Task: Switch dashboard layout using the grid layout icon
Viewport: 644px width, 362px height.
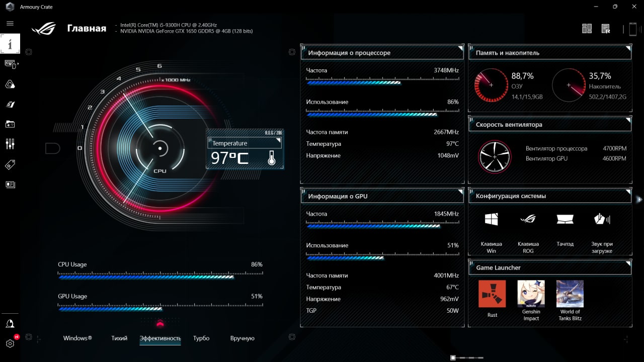Action: 587,29
